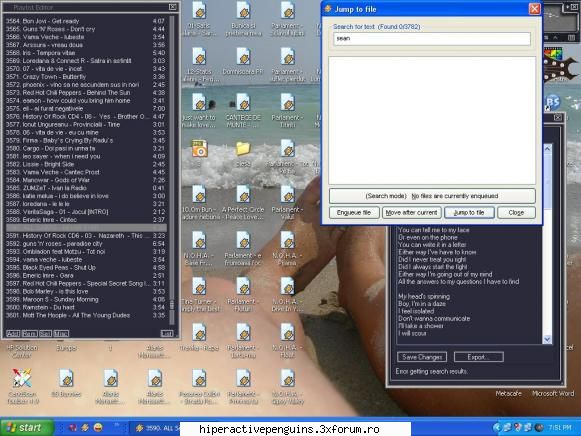This screenshot has height=436, width=581.
Task: Open the playlist editor List menu button
Action: click(x=167, y=334)
